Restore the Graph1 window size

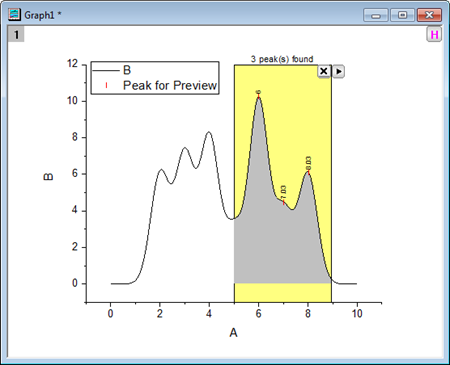[402, 15]
